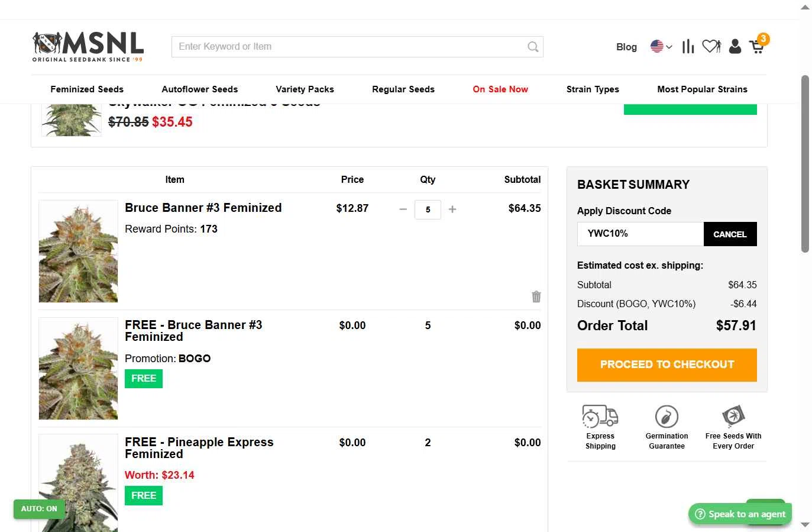Screen dimensions: 812x532
Task: Click the FREE badge under BOGO promotion
Action: [144, 379]
